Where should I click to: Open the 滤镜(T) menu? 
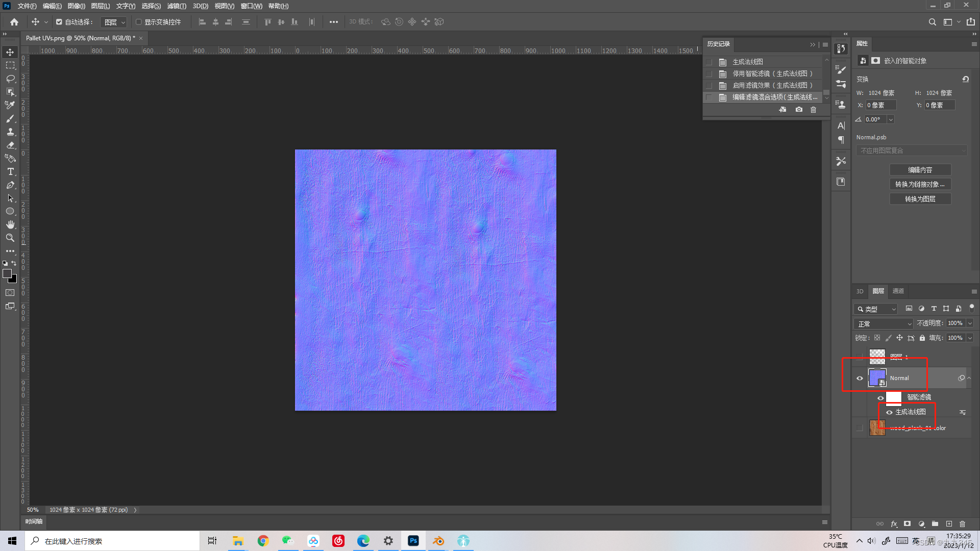pyautogui.click(x=177, y=6)
